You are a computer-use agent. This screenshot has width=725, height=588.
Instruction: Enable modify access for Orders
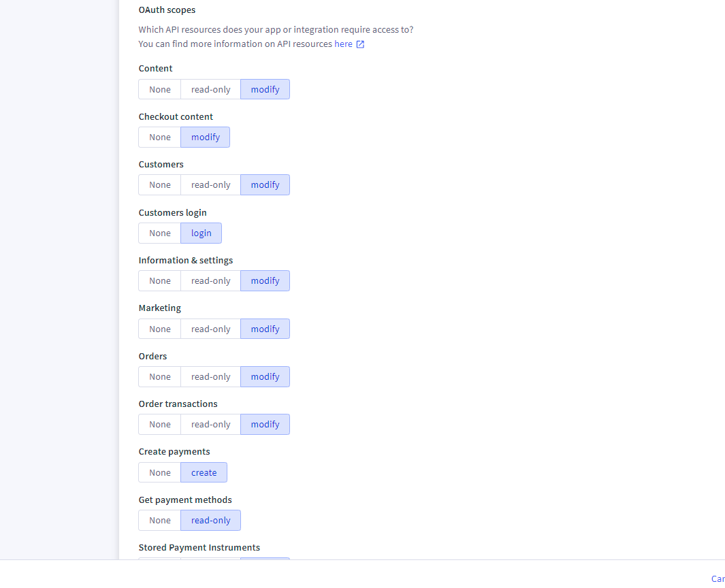pos(265,376)
